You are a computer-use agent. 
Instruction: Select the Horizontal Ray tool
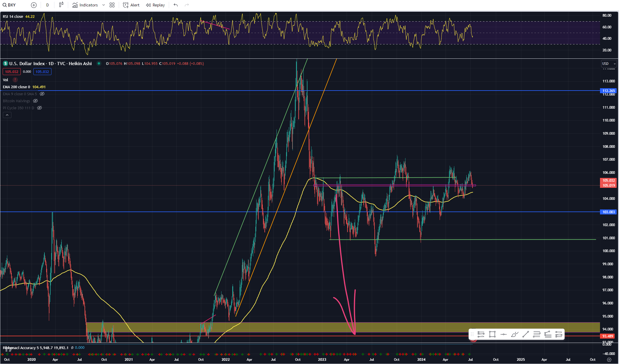503,334
